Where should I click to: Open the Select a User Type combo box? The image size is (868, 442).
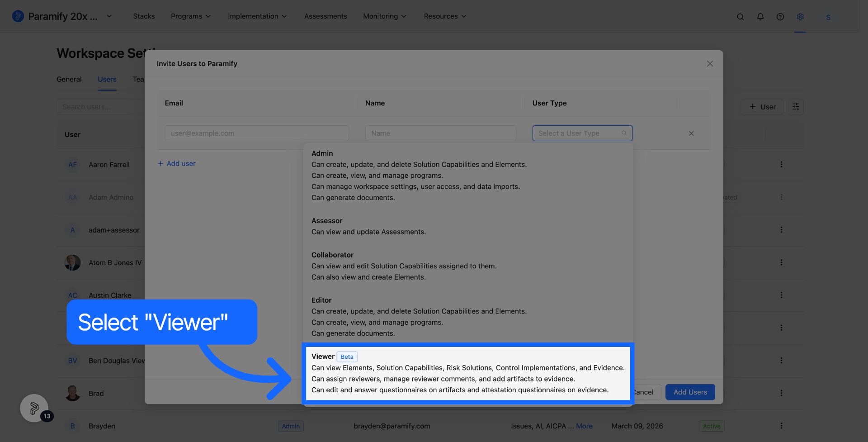click(582, 133)
